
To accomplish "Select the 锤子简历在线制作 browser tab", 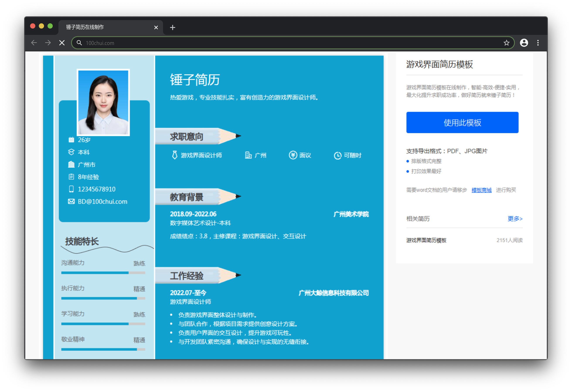I will pos(111,27).
